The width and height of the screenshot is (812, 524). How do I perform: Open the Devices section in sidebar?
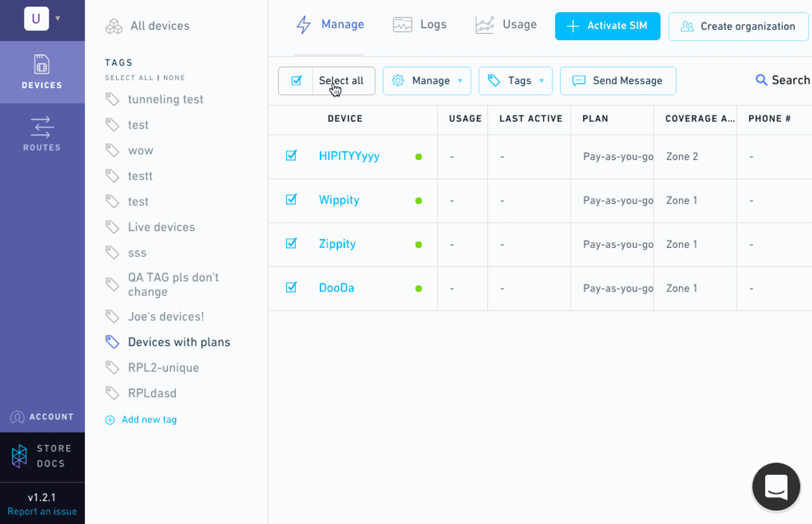[x=42, y=72]
